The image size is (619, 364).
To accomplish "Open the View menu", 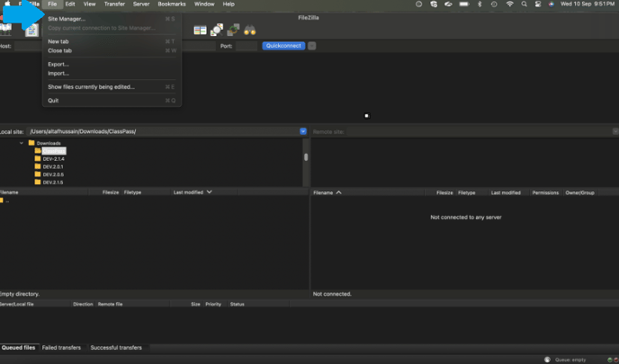I will point(89,4).
